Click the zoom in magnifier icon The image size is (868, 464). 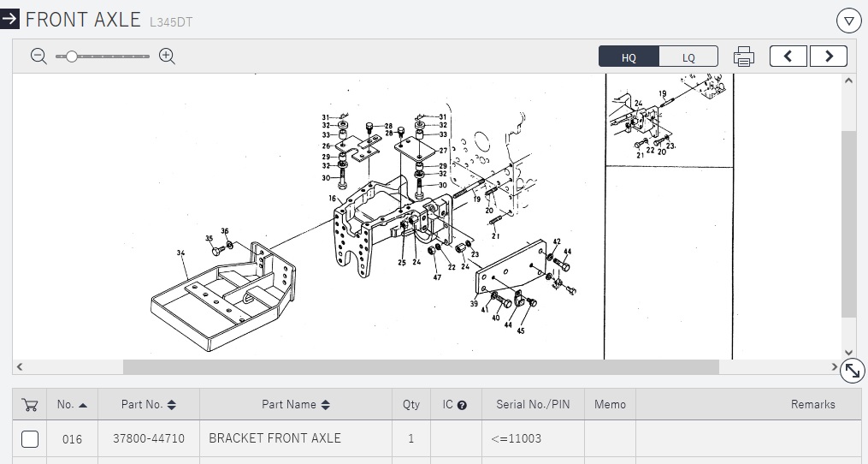[x=168, y=57]
